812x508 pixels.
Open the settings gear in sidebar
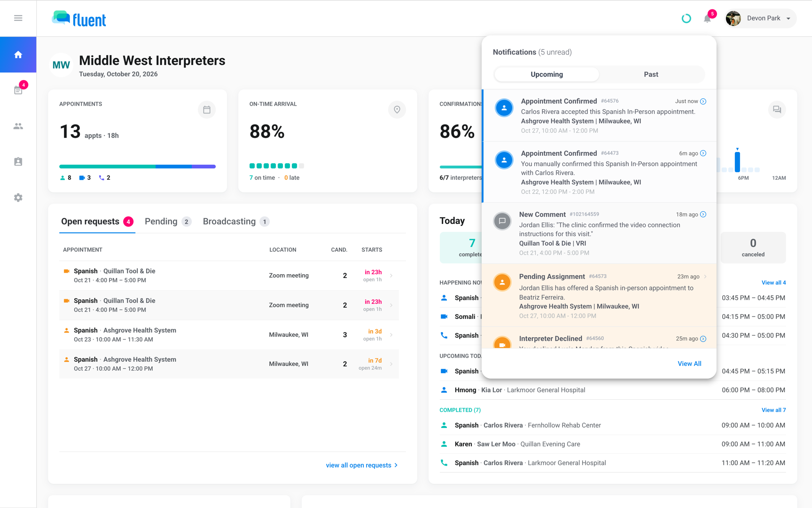pyautogui.click(x=18, y=198)
